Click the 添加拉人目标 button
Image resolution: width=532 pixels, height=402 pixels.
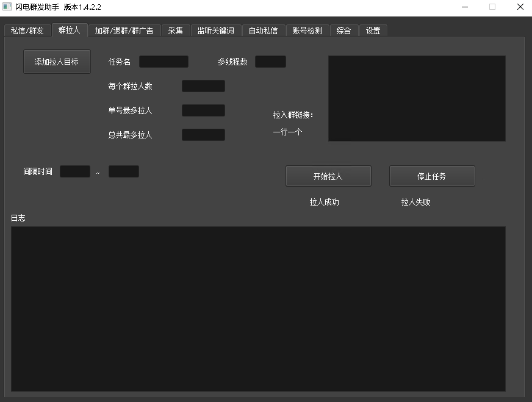pos(57,62)
